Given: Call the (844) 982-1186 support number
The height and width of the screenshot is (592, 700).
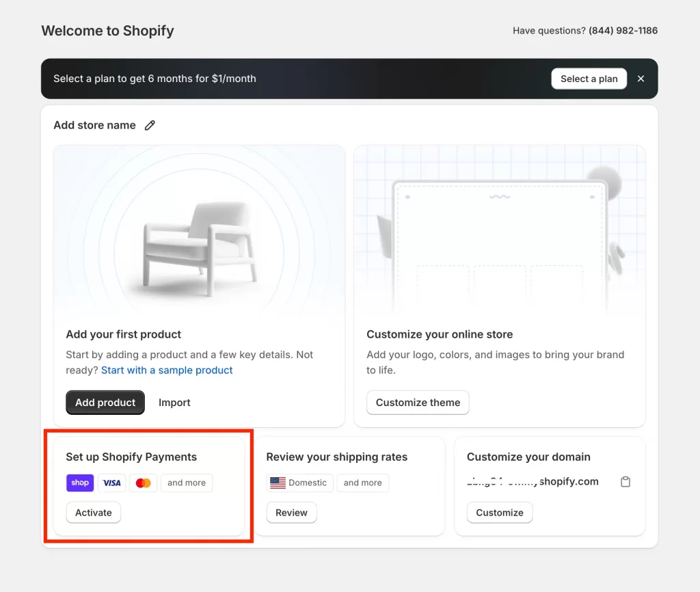Looking at the screenshot, I should point(623,30).
